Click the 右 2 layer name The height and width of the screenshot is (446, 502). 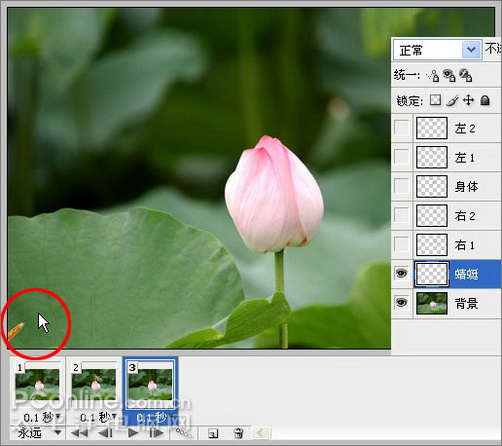pos(465,216)
